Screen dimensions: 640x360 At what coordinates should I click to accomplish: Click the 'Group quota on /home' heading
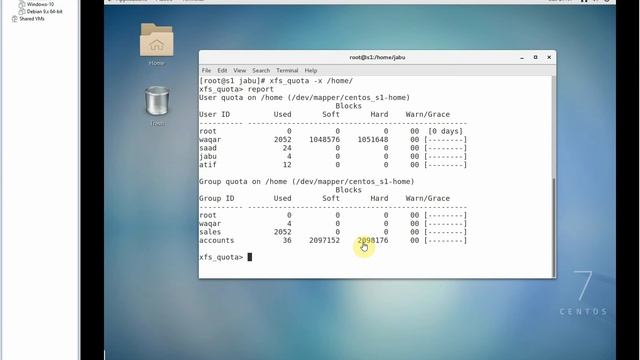(x=307, y=182)
